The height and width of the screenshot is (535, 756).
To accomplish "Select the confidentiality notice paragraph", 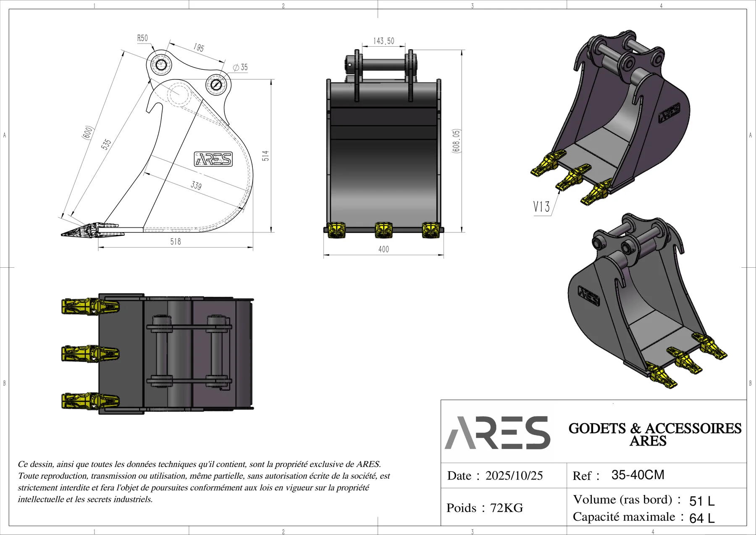I will coord(204,482).
